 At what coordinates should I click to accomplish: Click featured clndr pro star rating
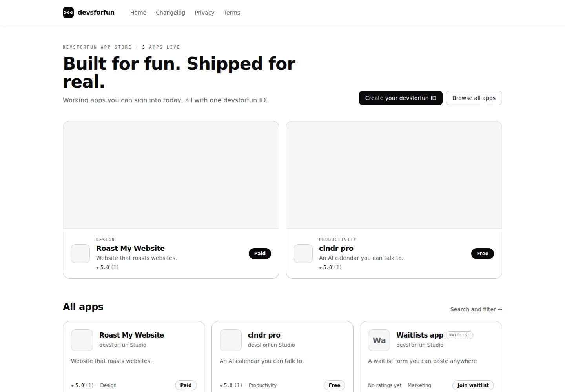330,267
